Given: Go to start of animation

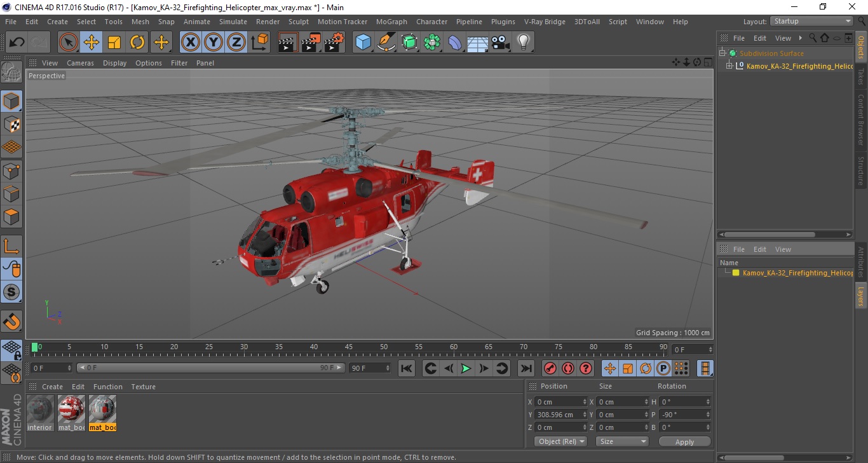Looking at the screenshot, I should [407, 368].
